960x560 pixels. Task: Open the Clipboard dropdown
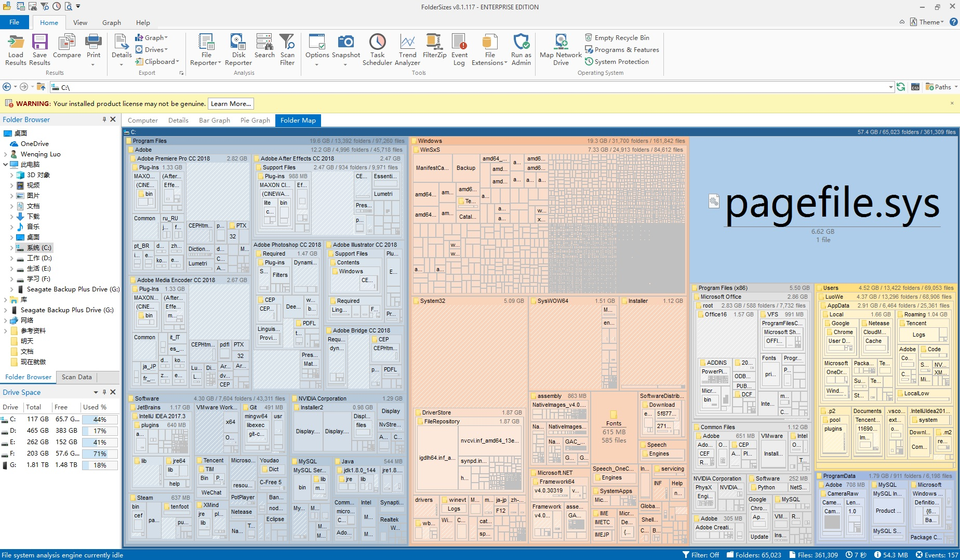point(157,61)
